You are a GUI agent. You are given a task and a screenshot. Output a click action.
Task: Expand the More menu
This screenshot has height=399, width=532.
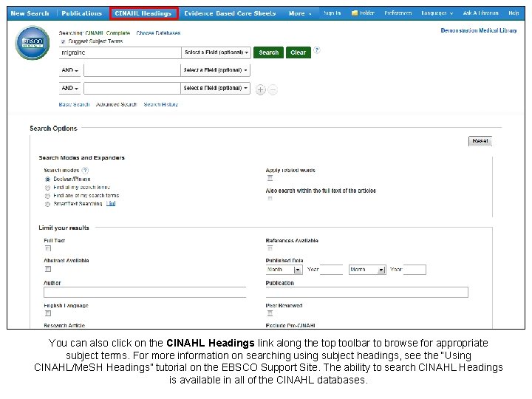point(300,13)
